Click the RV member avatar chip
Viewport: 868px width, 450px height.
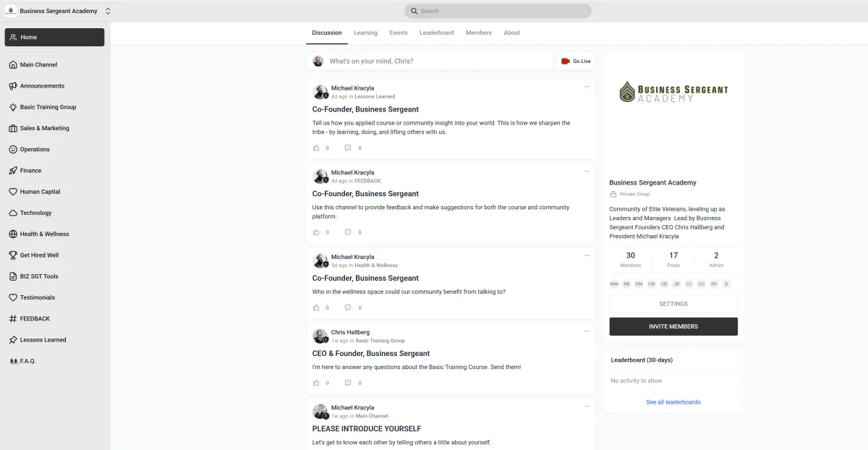pos(714,284)
